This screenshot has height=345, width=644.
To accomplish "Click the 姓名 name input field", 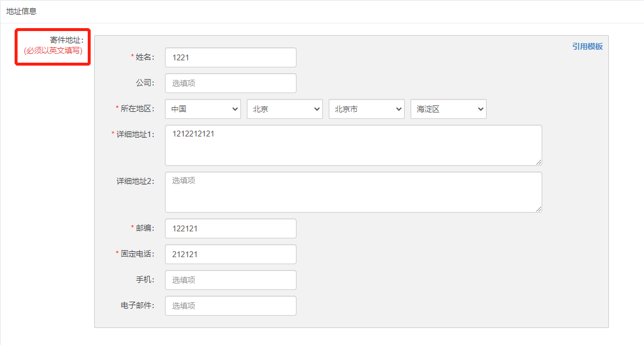I will point(230,57).
